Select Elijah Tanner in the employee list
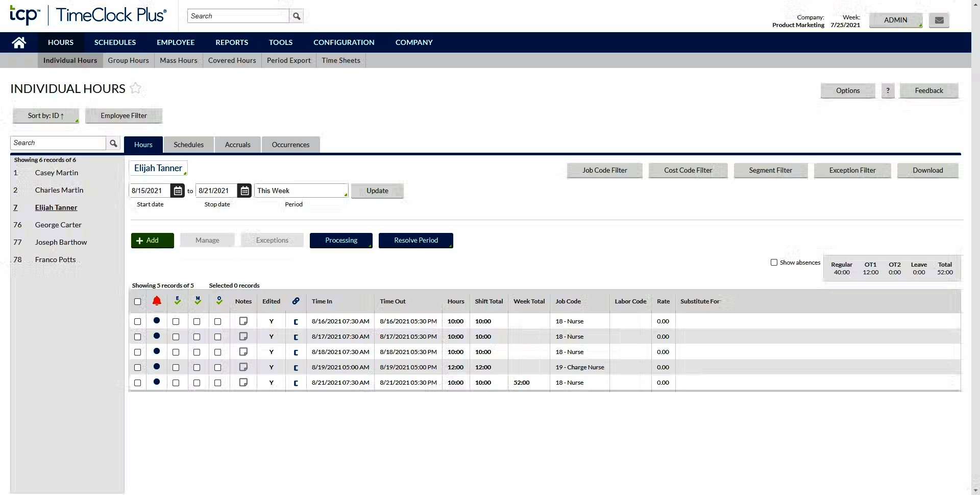Viewport: 980px width, 495px height. click(56, 207)
